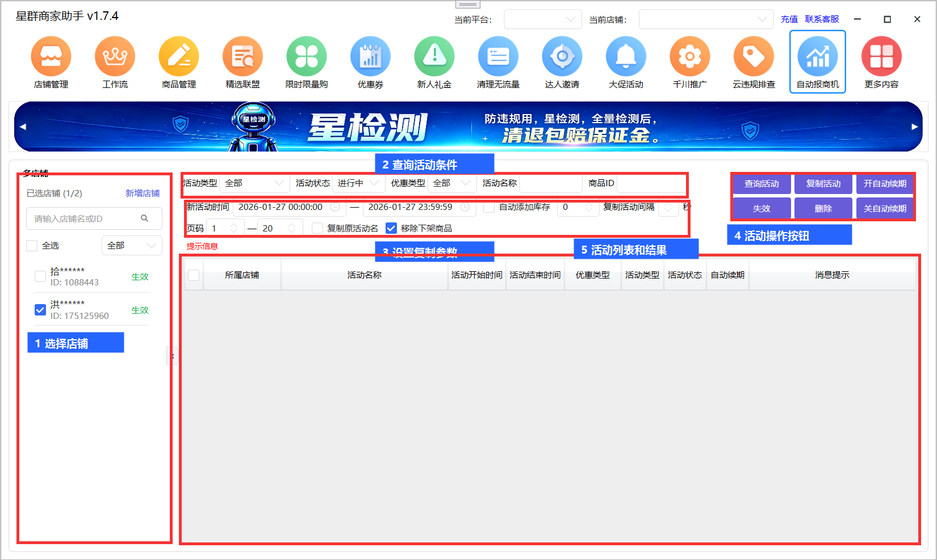The width and height of the screenshot is (937, 560).
Task: Click the 开自动续期 enable auto-renew button
Action: (x=885, y=184)
